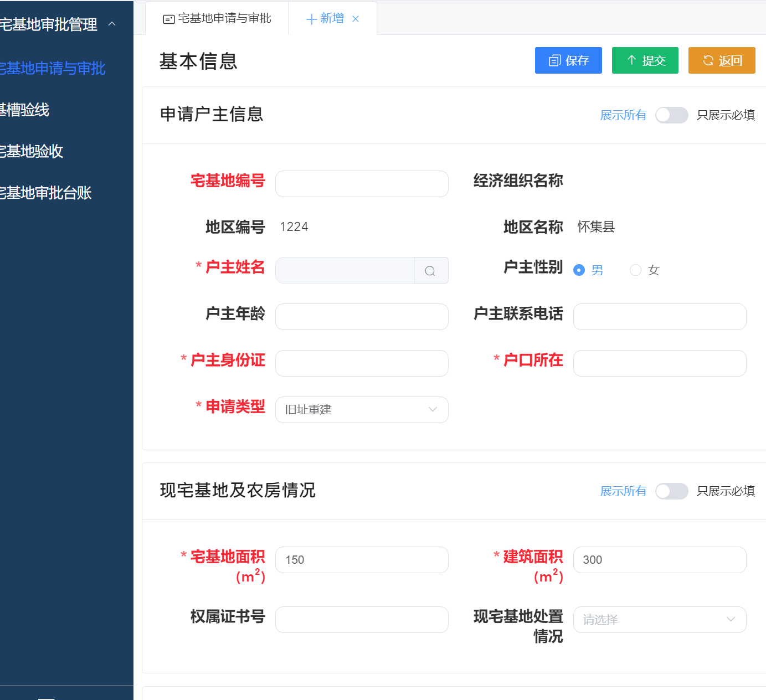Select the 男 radio button

click(x=579, y=270)
